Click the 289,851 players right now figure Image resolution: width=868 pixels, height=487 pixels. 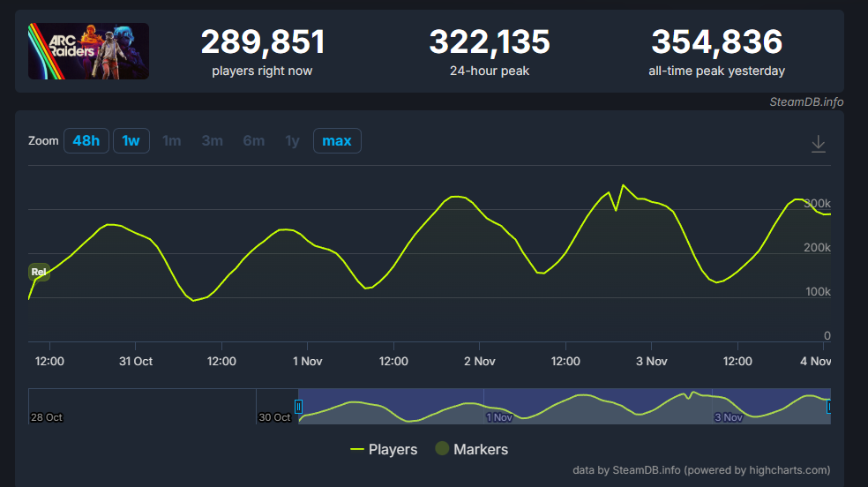click(263, 41)
